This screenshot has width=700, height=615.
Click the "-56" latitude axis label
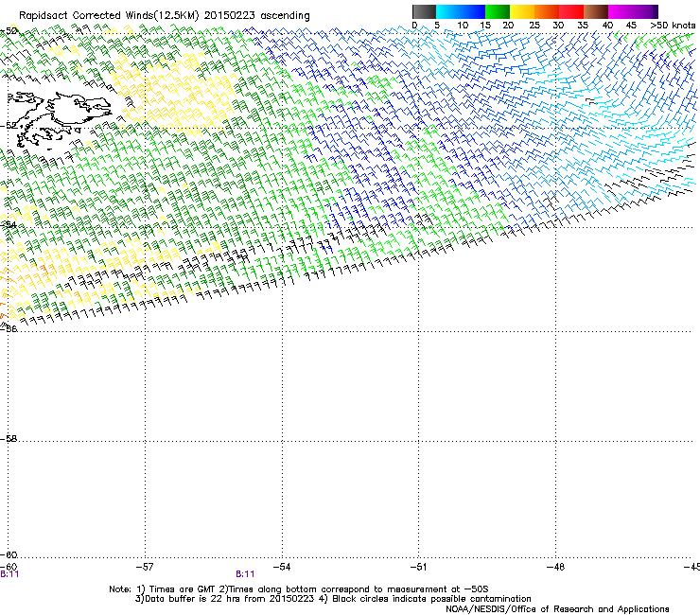pos(9,328)
